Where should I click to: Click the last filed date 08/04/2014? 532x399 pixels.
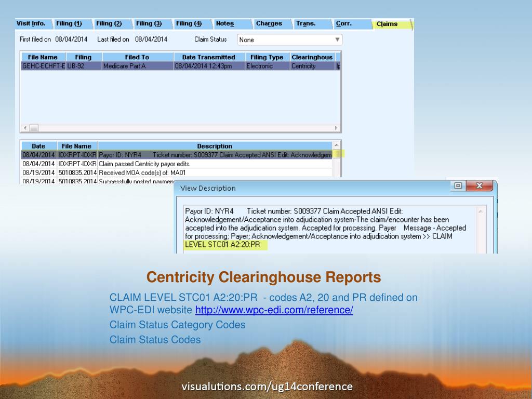point(151,39)
